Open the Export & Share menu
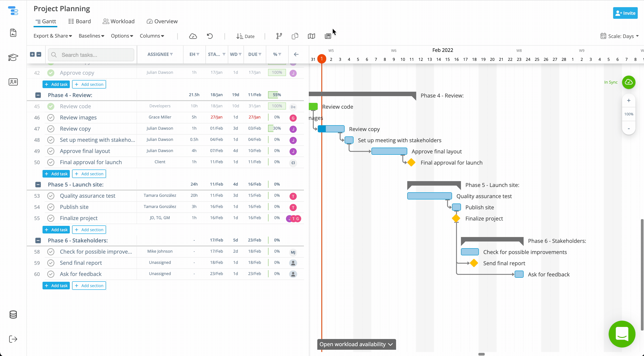Screen dimensions: 644x356 (53, 36)
